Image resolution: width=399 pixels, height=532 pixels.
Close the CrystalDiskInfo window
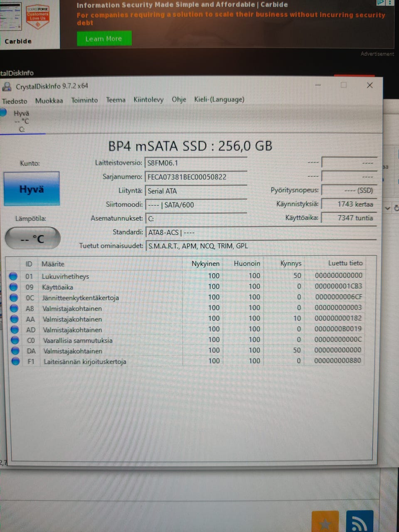(x=369, y=85)
